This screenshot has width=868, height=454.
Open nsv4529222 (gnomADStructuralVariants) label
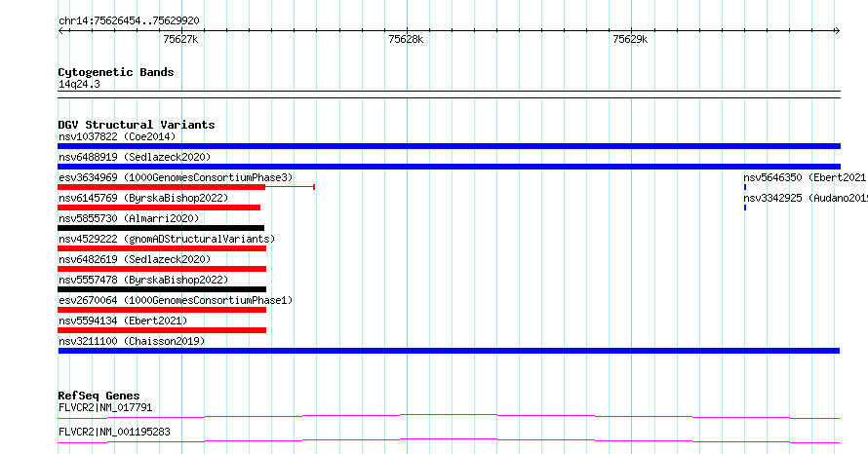(167, 239)
